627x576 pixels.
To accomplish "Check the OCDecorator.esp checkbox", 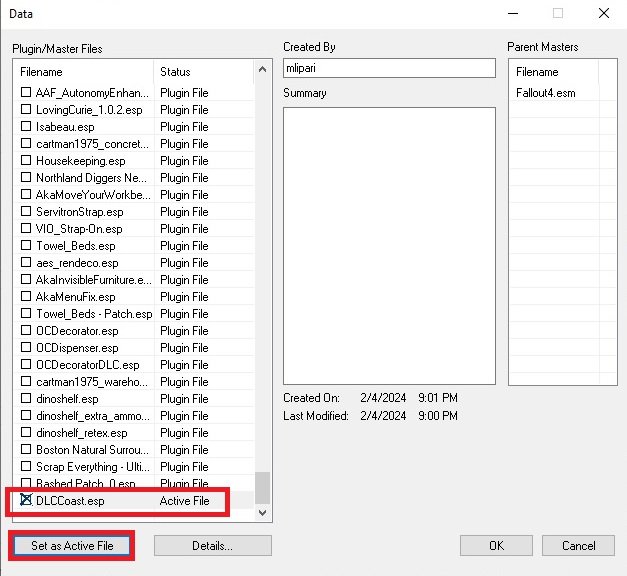I will coord(27,331).
